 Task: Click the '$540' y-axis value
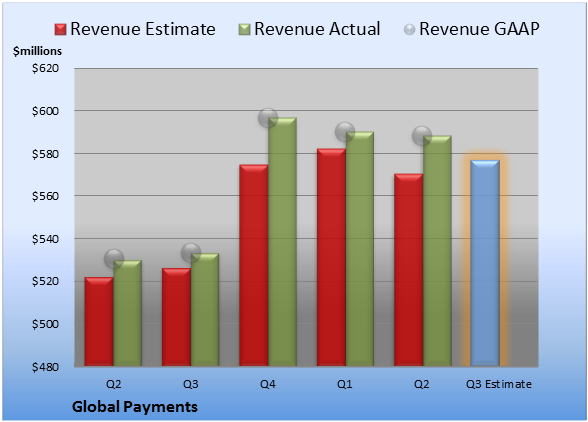pyautogui.click(x=45, y=239)
